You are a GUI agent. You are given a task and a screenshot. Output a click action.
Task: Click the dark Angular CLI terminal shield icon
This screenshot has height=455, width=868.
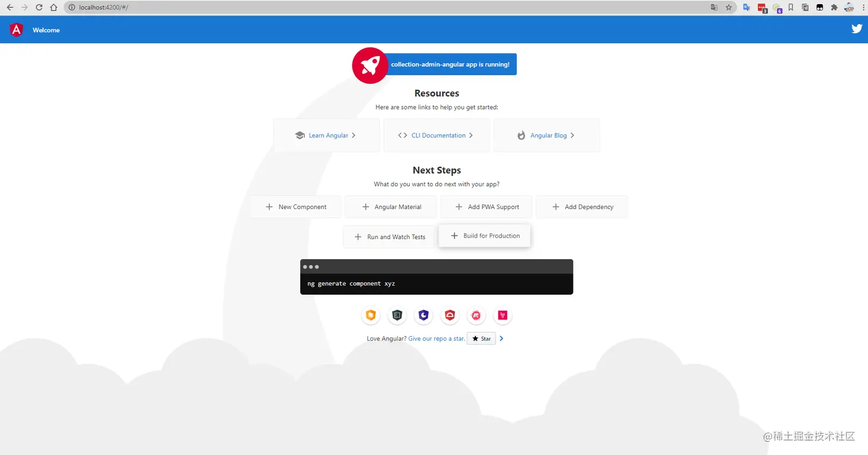click(397, 315)
